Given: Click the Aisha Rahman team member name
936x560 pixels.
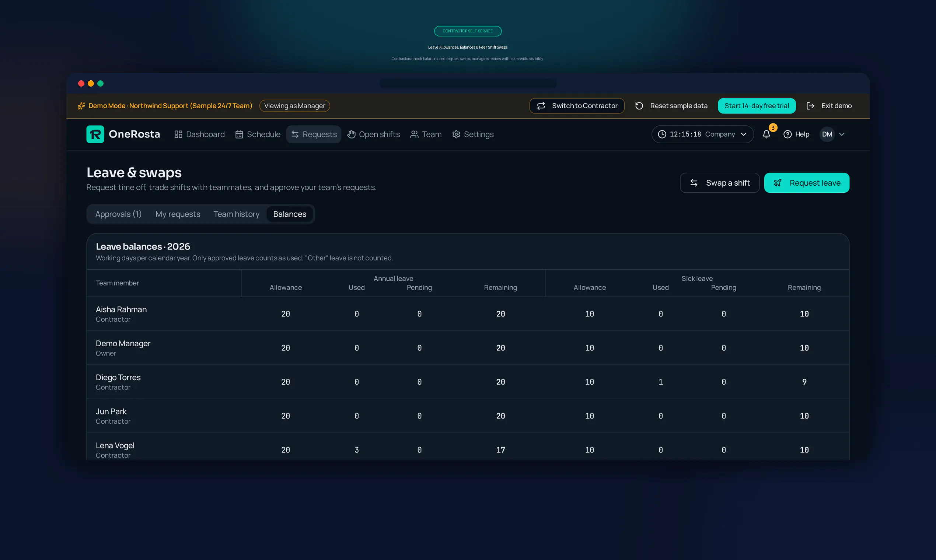Looking at the screenshot, I should tap(121, 309).
